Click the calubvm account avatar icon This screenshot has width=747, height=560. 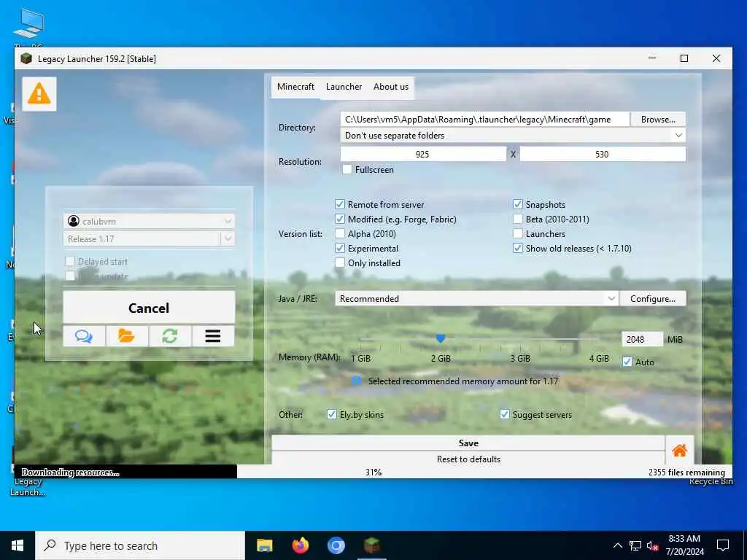point(74,221)
